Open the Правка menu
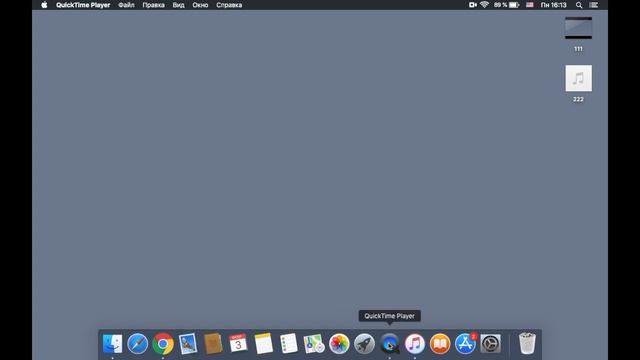The image size is (640, 360). pyautogui.click(x=153, y=5)
